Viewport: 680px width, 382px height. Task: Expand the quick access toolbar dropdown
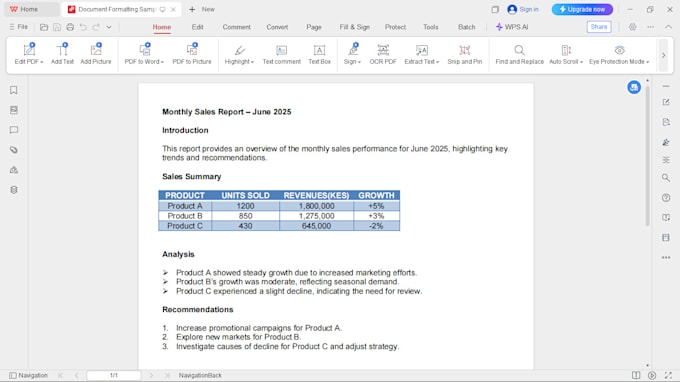tap(109, 27)
